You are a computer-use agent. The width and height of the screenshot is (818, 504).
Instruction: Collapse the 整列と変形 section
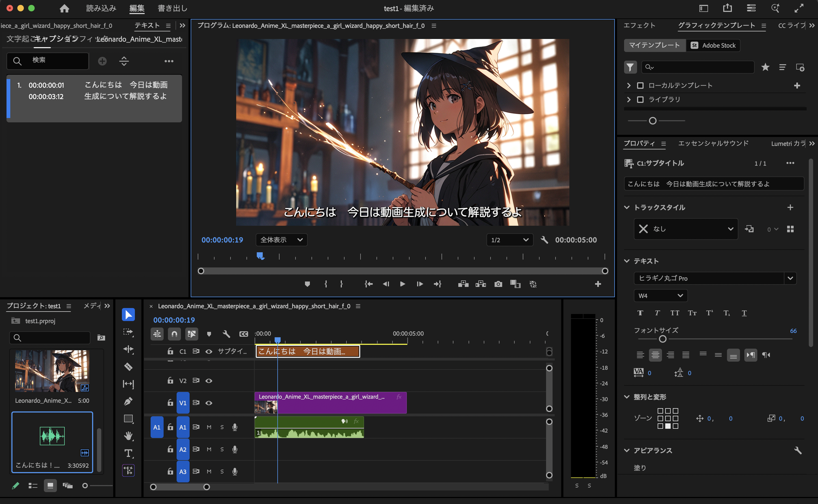[627, 397]
